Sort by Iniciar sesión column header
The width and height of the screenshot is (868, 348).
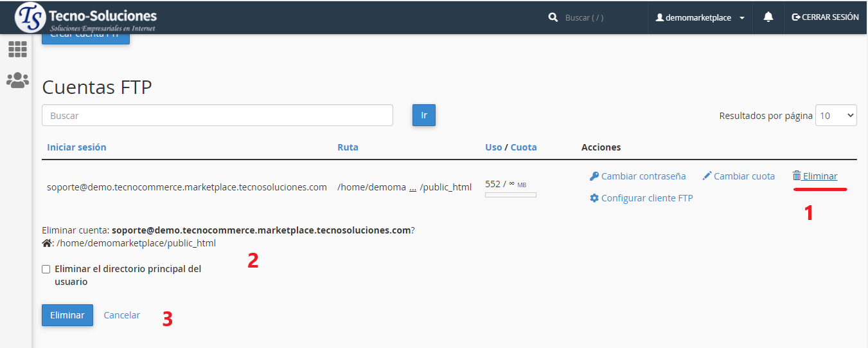click(76, 147)
